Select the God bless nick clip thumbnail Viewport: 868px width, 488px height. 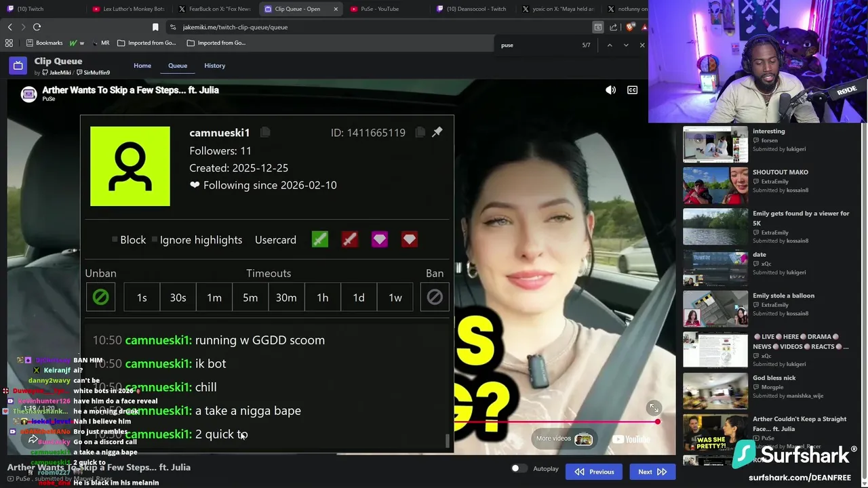[x=715, y=390]
